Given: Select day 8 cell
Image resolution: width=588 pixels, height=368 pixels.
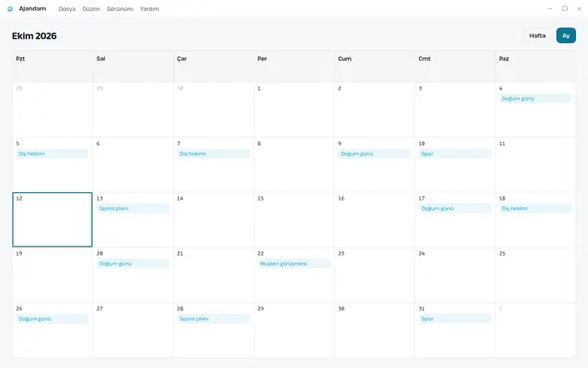Looking at the screenshot, I should 294,165.
